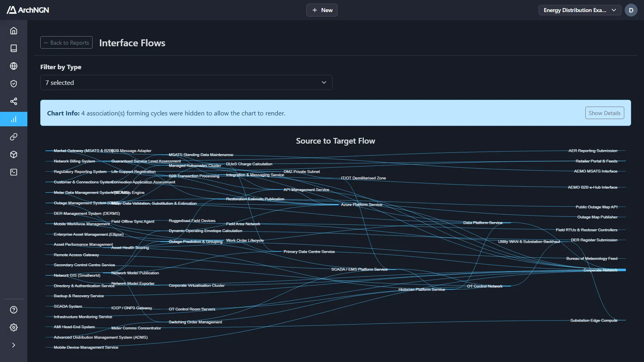The image size is (644, 362).
Task: Select the Secondary Control Centre Service node
Action: coord(85,265)
